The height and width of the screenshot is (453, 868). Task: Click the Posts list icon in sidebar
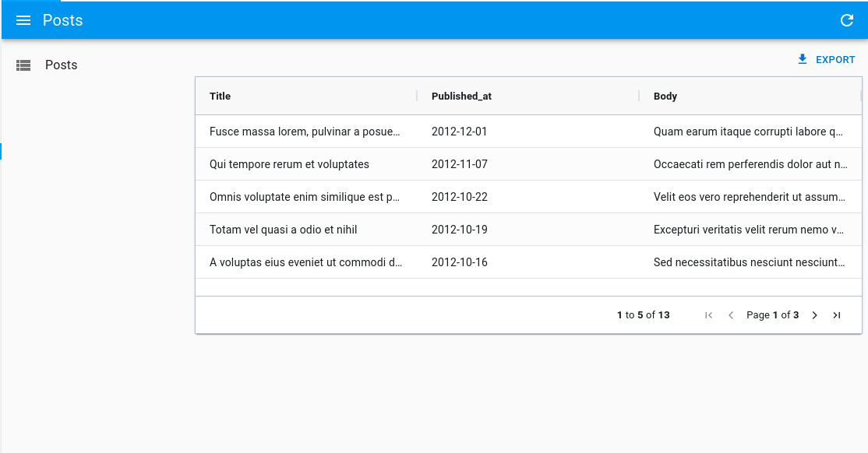click(23, 65)
